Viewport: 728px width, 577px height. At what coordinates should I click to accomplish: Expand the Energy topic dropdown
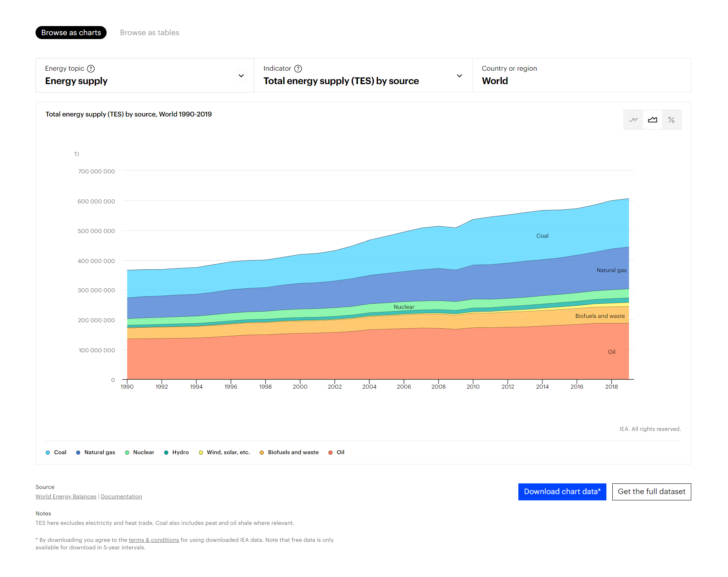[x=241, y=75]
